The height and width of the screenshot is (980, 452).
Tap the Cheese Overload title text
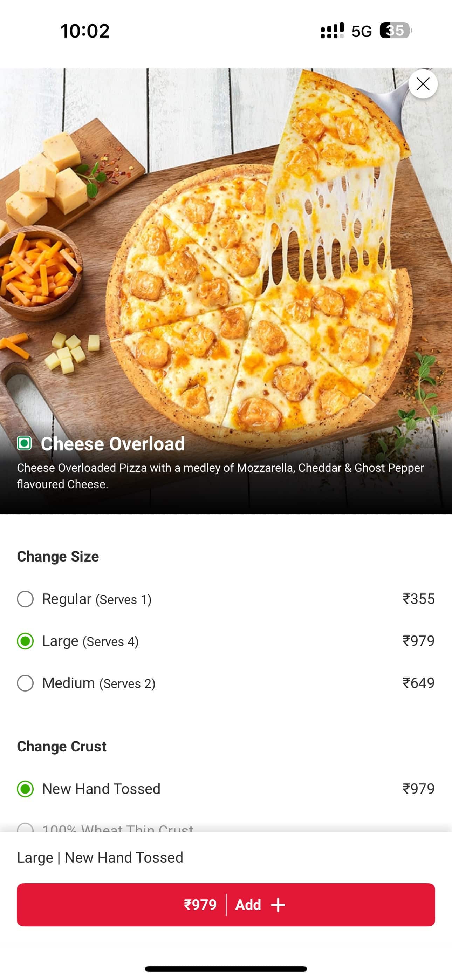(112, 444)
